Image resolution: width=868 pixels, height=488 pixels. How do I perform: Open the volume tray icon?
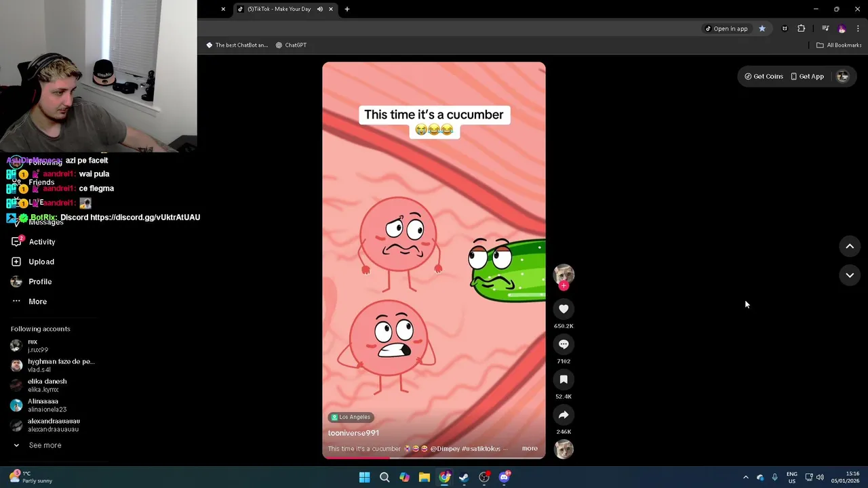820,477
